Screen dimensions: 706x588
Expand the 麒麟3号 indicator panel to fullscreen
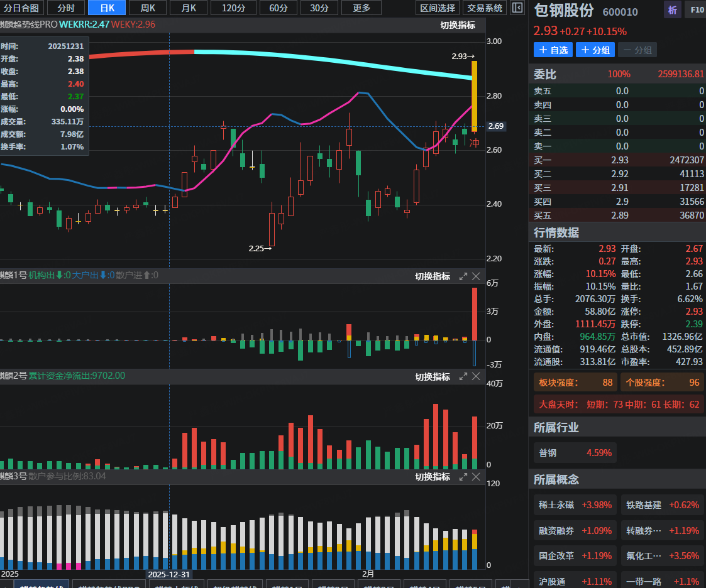point(463,477)
